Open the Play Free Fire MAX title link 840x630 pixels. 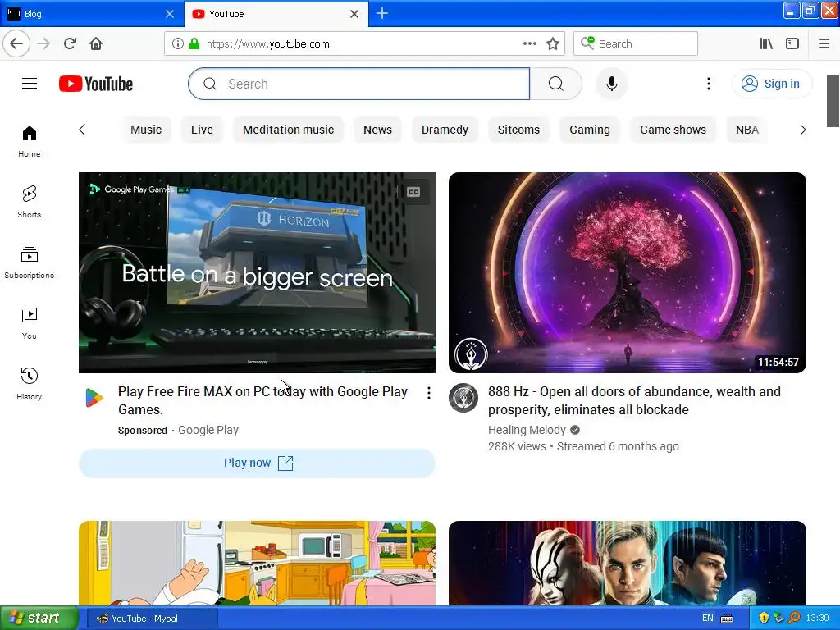(262, 400)
